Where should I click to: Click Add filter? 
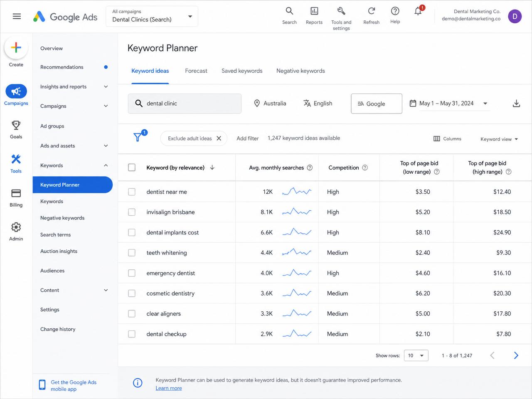click(x=248, y=138)
